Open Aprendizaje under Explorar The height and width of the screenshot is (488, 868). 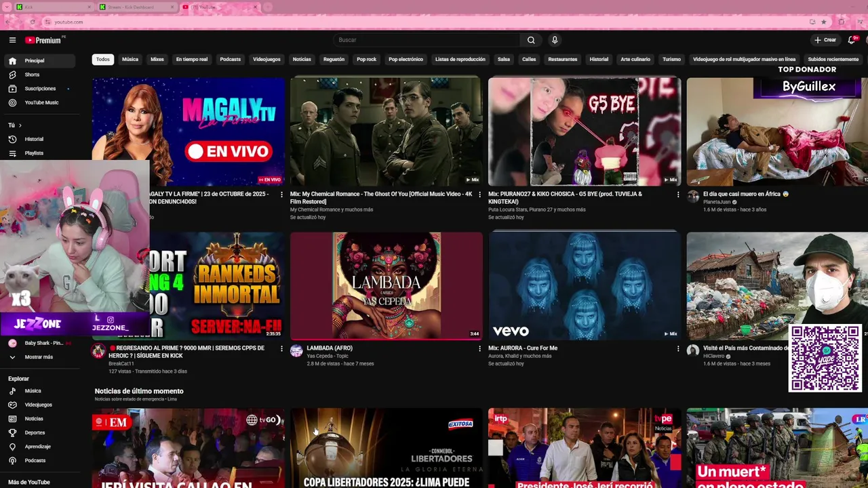tap(41, 447)
